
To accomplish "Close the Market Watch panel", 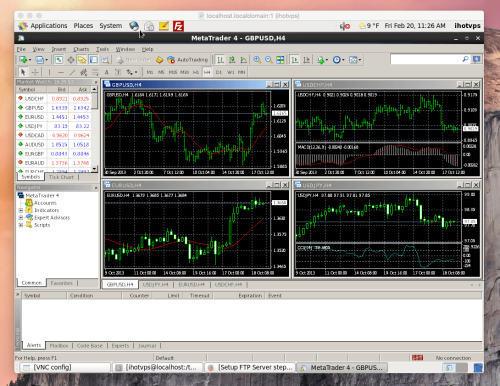I will pyautogui.click(x=96, y=82).
